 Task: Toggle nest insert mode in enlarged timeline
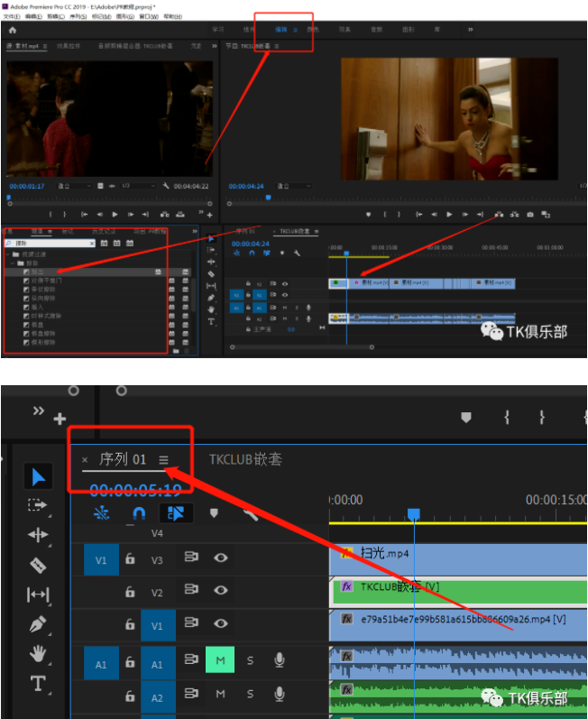[x=102, y=513]
